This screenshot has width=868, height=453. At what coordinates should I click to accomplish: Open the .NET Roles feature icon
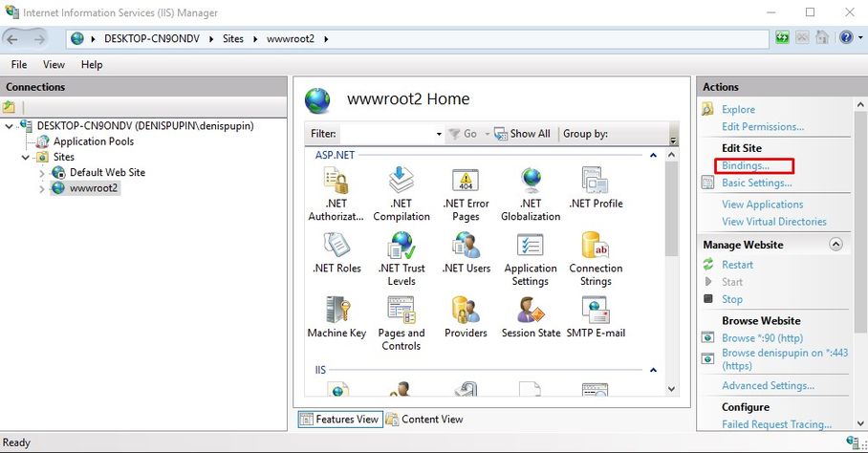[336, 252]
